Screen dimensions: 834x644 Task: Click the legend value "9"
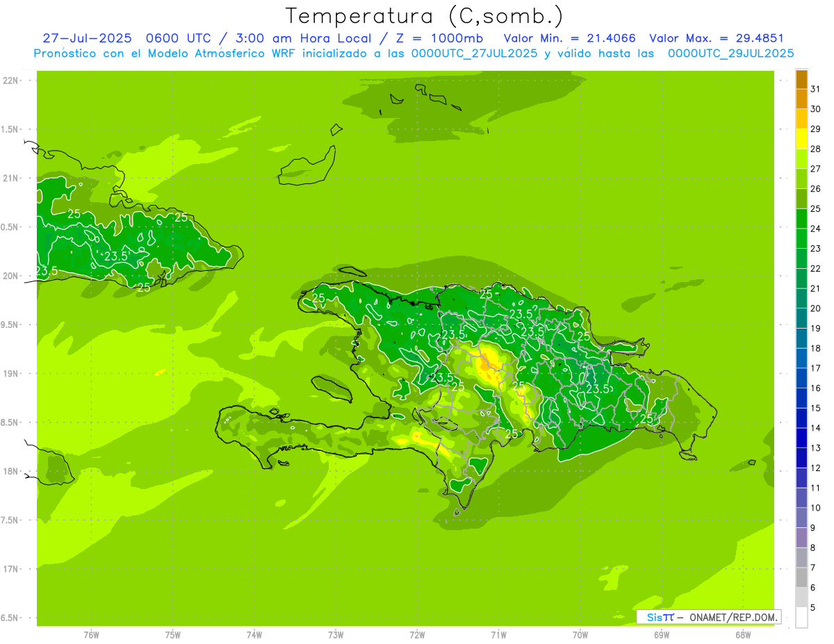tap(813, 528)
